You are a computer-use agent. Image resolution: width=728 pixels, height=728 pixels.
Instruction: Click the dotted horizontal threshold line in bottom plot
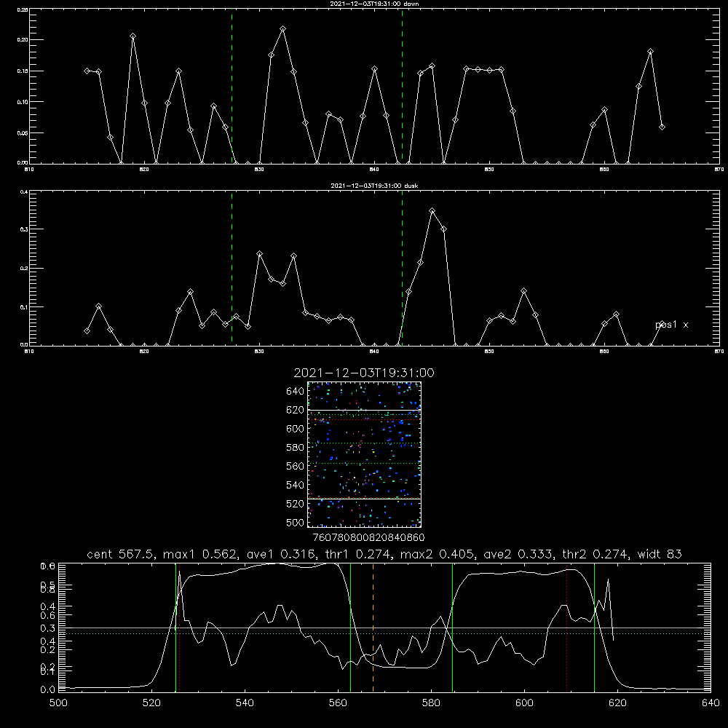coord(384,634)
